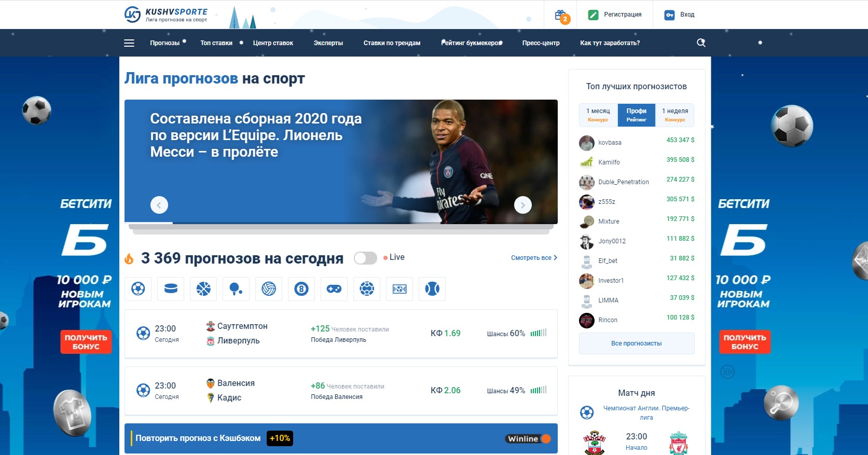Filter forecasts by volleyball icon
The width and height of the screenshot is (868, 455).
pos(269,288)
